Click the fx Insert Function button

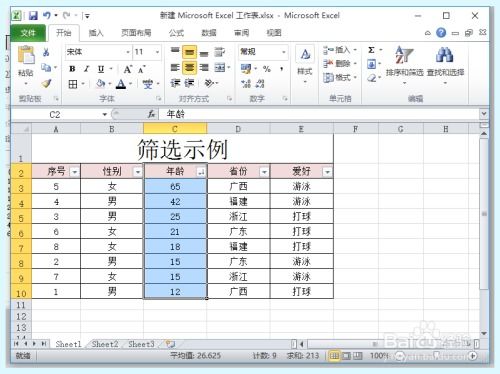(151, 114)
